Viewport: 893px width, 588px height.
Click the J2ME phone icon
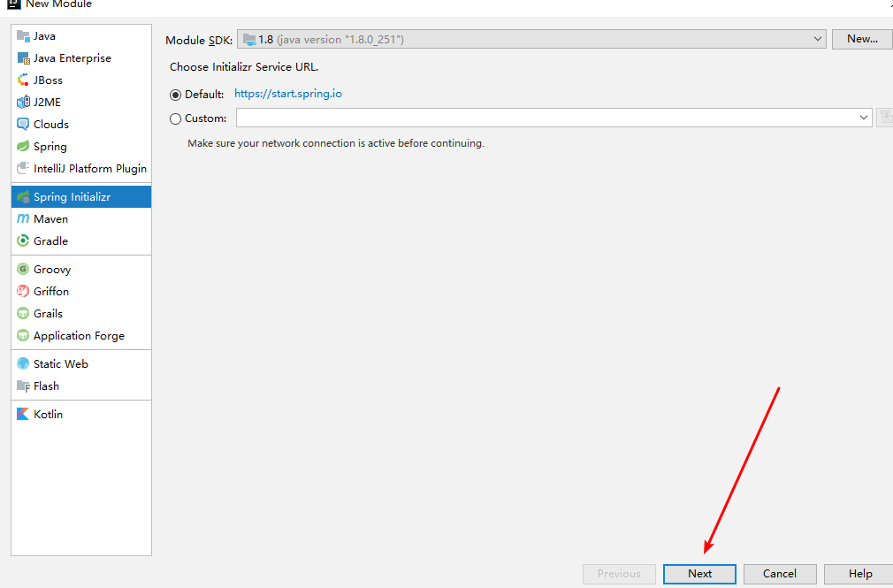tap(23, 102)
